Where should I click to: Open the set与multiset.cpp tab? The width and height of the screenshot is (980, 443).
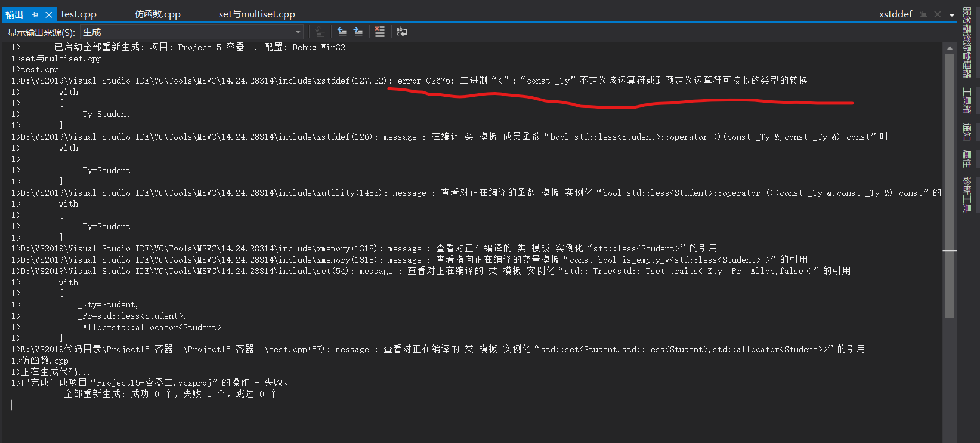pos(257,14)
